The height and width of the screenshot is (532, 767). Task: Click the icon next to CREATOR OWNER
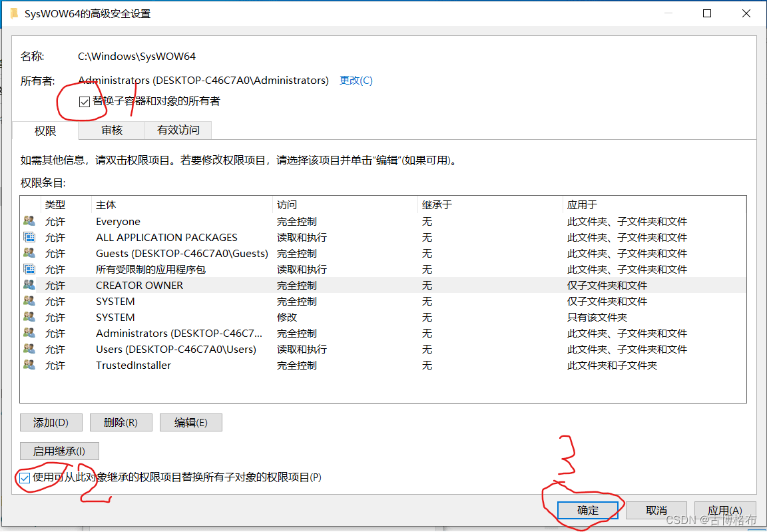coord(29,285)
